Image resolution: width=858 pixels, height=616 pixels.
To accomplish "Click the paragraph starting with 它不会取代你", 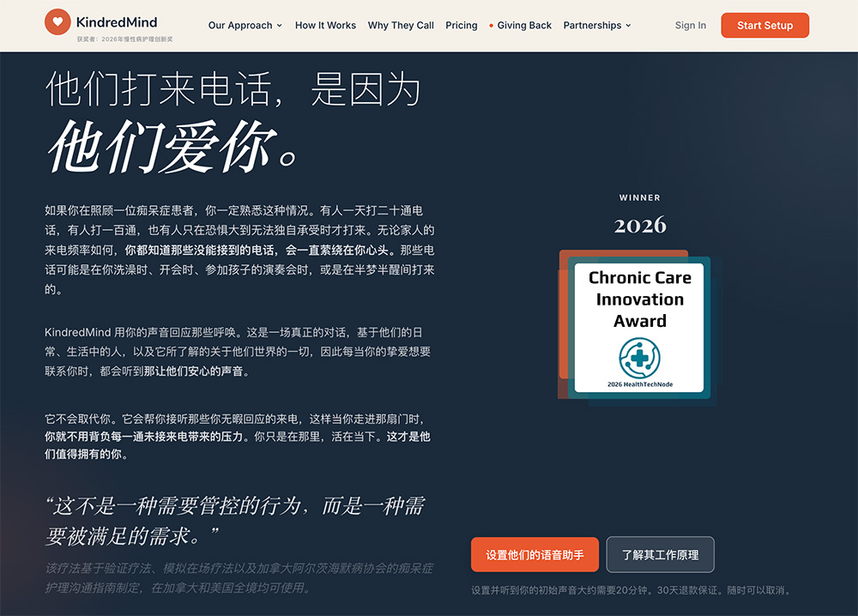I will [238, 437].
